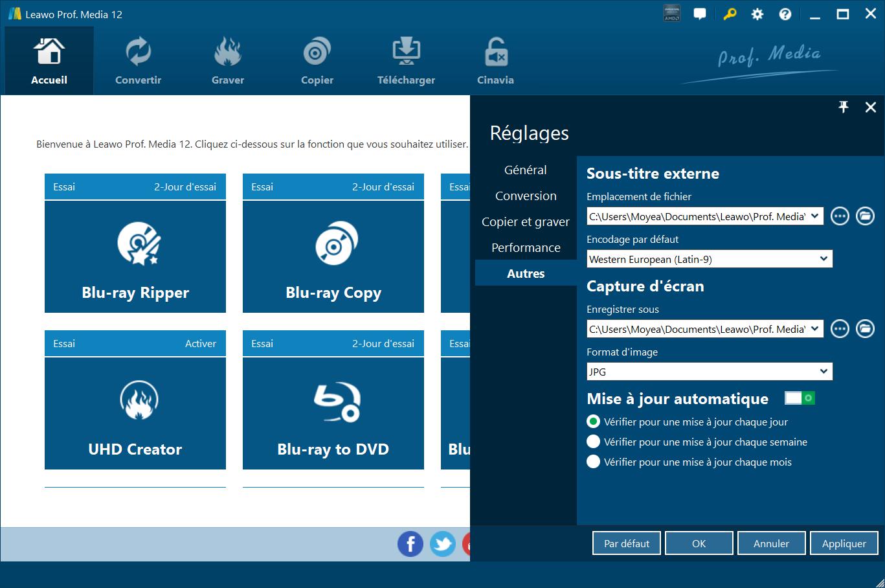Pin the Réglages settings panel
The height and width of the screenshot is (588, 885).
(843, 107)
